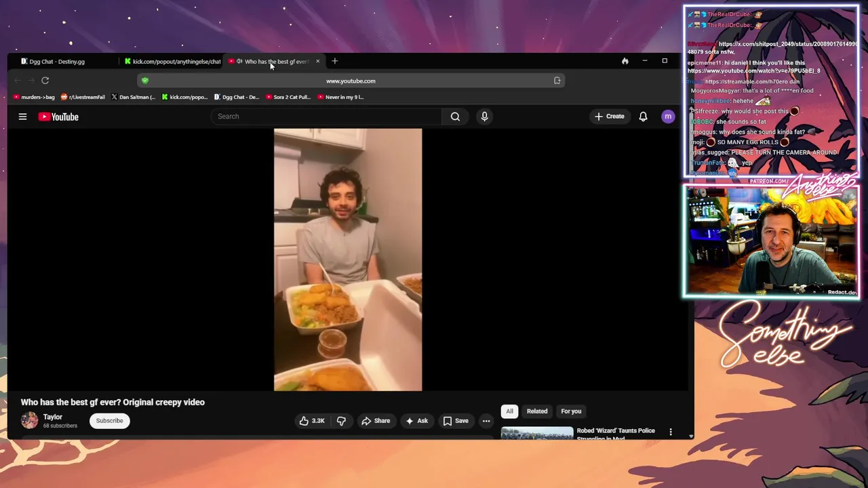Open the r/LivestreamFail bookmark
This screenshot has height=488, width=868.
coord(83,97)
